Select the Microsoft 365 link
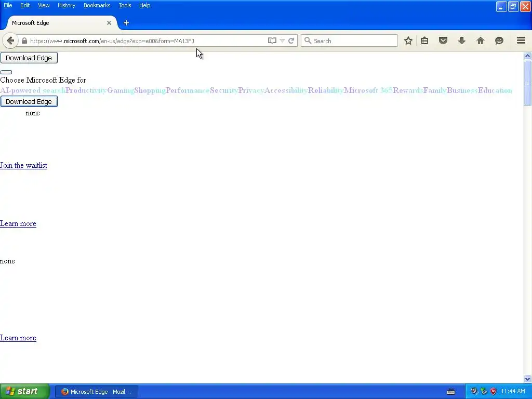The height and width of the screenshot is (399, 532). (368, 90)
